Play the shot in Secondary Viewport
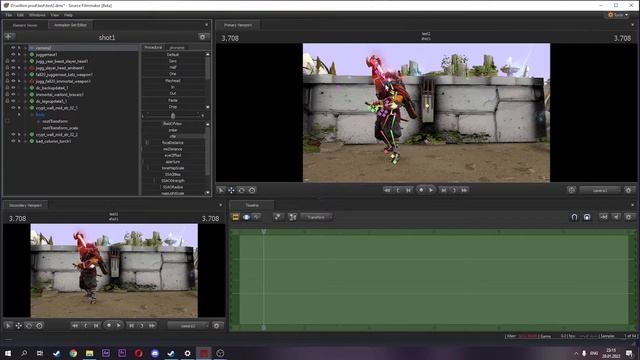Viewport: 640px width, 360px height. 119,325
